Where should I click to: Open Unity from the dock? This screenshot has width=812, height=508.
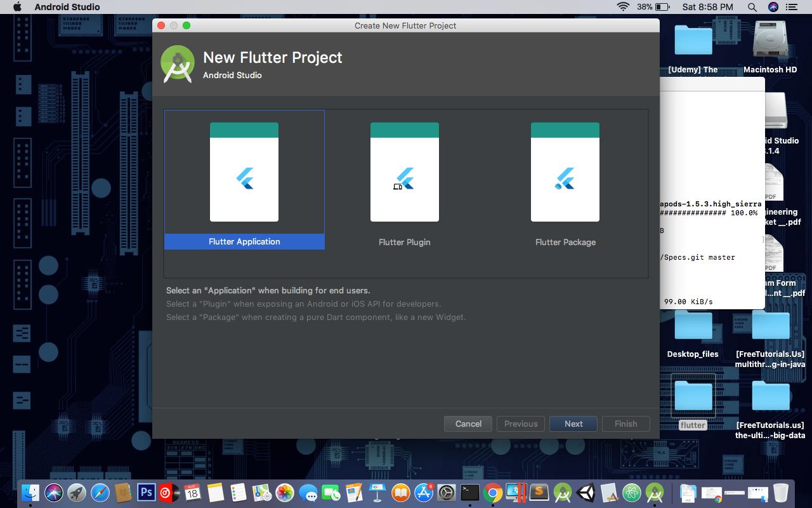(x=585, y=492)
